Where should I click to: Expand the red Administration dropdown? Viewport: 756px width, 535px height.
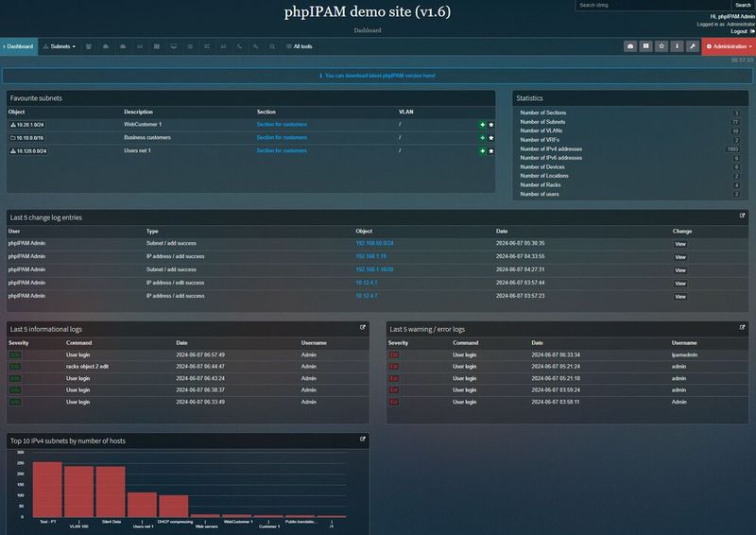click(729, 47)
